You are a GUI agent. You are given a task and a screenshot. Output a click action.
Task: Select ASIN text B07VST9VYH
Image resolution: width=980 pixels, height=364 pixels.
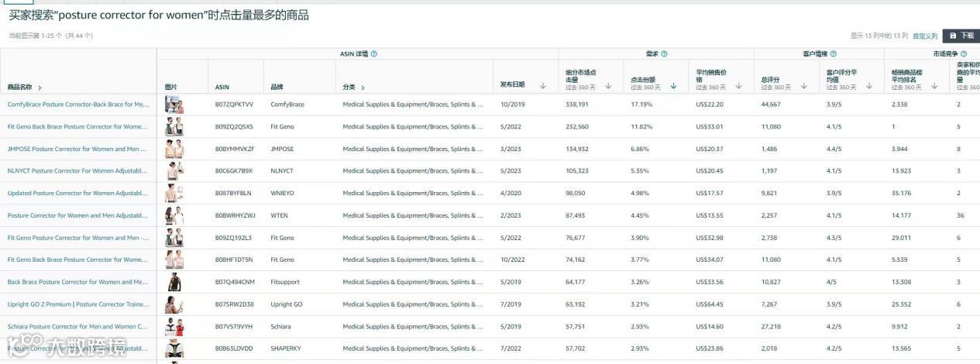pos(234,326)
